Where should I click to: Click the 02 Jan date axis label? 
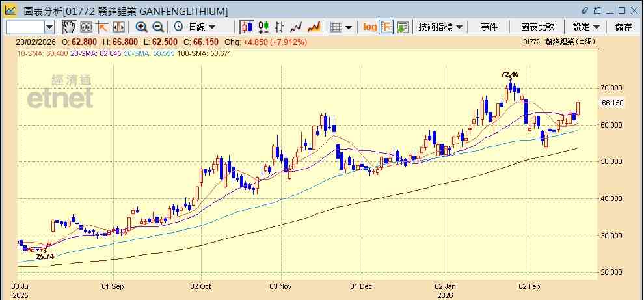pos(446,286)
